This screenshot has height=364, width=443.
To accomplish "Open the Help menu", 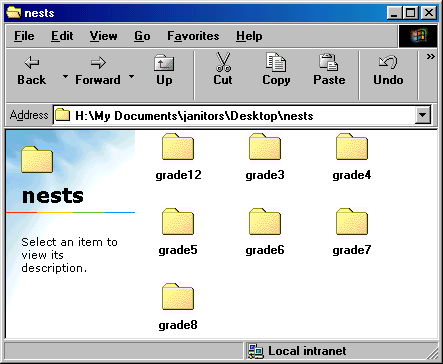I will (249, 36).
